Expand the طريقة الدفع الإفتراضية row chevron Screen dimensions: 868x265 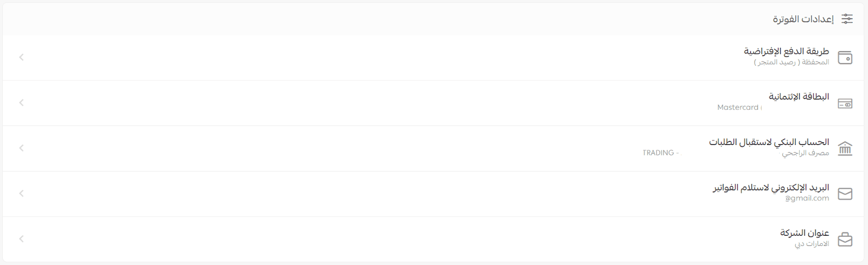click(21, 57)
